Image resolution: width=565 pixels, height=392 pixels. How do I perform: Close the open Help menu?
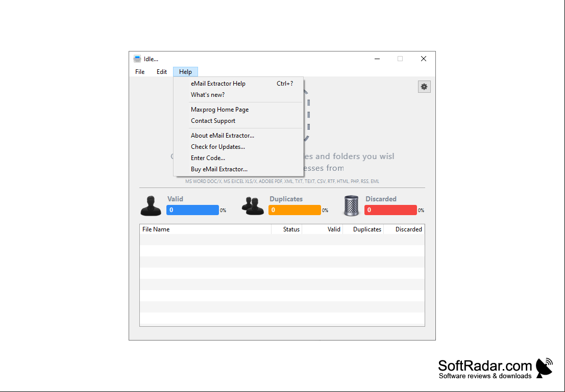coord(185,72)
